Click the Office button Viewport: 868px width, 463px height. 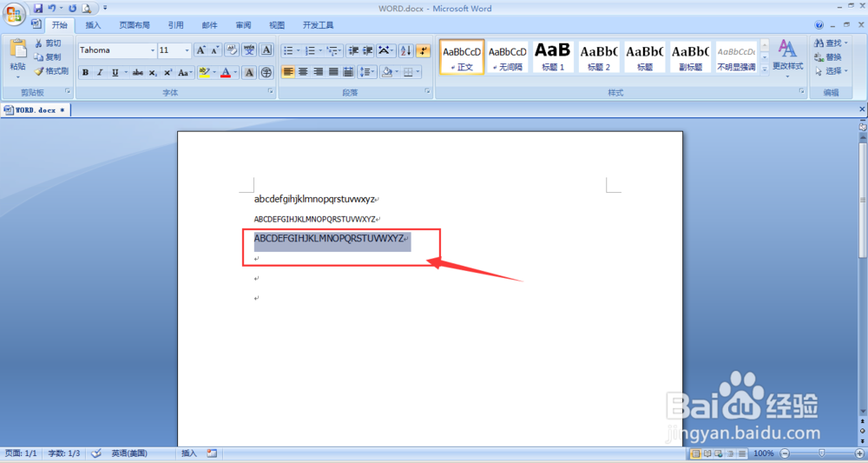click(x=15, y=13)
